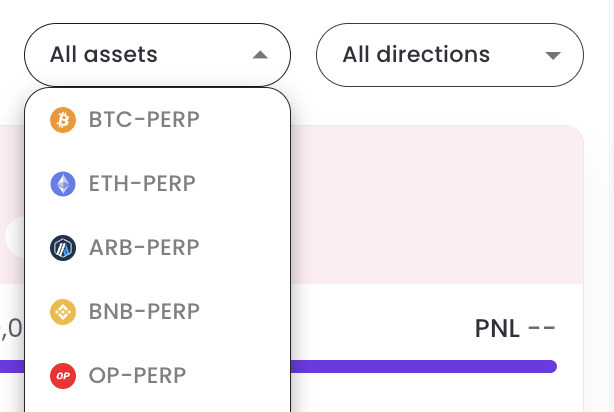Click the All assets dropdown label
Viewport: 614px width, 412px height.
click(104, 54)
